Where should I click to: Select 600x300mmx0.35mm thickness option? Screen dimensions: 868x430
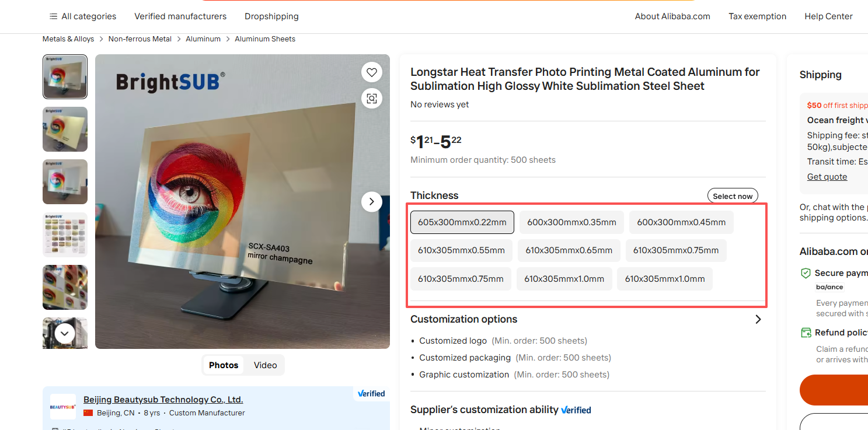click(571, 222)
